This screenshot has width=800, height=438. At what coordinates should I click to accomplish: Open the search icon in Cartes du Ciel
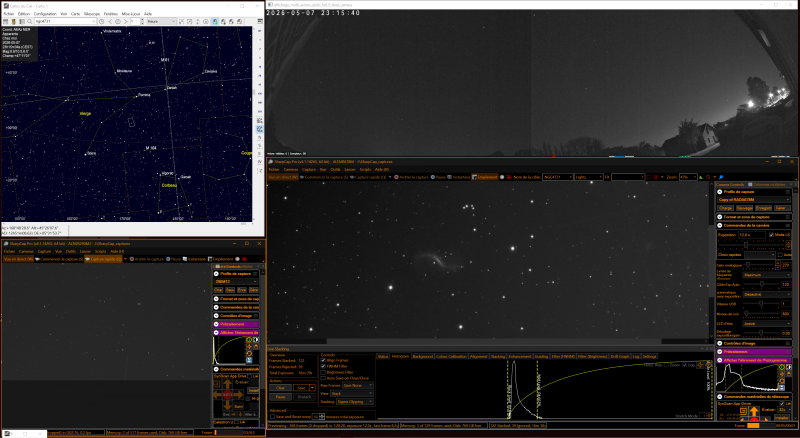(x=30, y=21)
